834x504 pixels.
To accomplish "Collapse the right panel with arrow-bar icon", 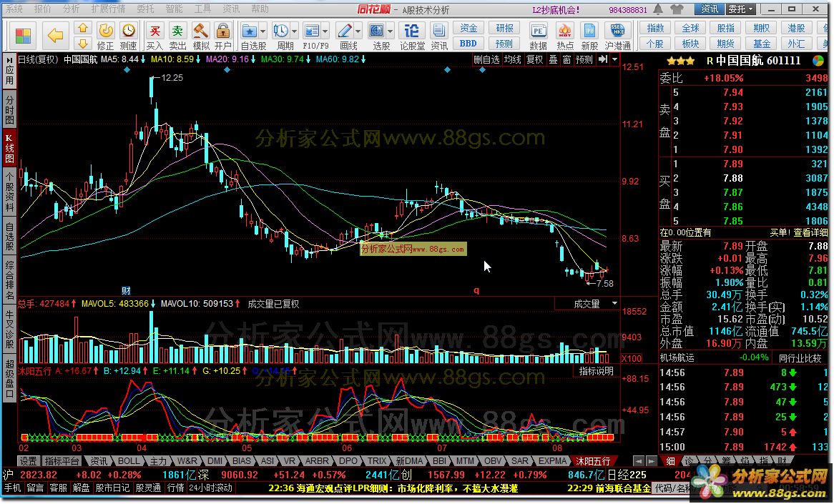I will 603,59.
